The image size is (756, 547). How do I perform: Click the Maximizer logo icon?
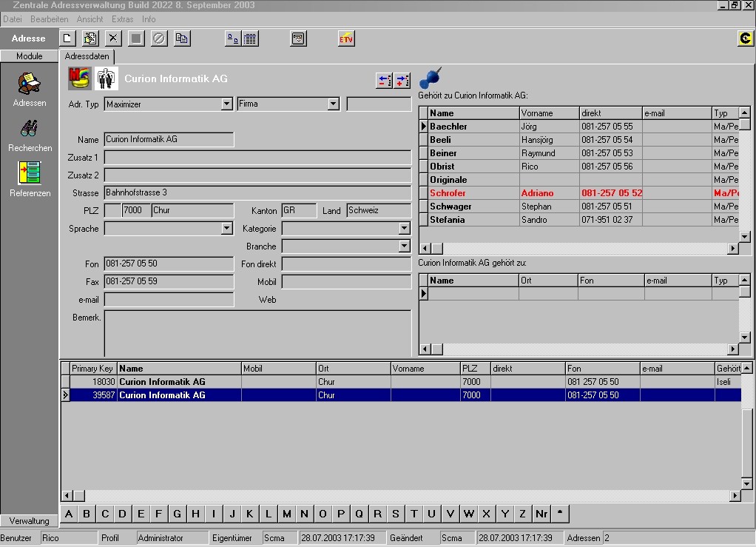coord(80,78)
